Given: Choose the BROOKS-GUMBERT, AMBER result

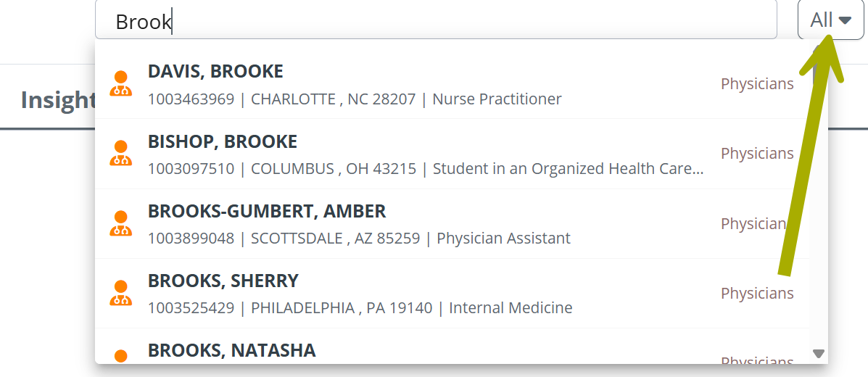Looking at the screenshot, I should click(x=267, y=211).
